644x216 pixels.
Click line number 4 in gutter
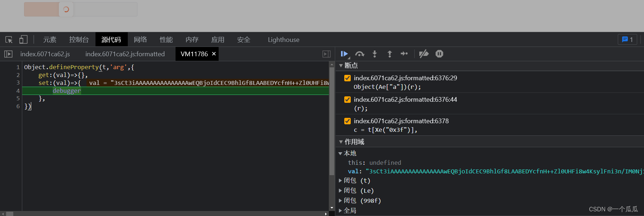[18, 91]
